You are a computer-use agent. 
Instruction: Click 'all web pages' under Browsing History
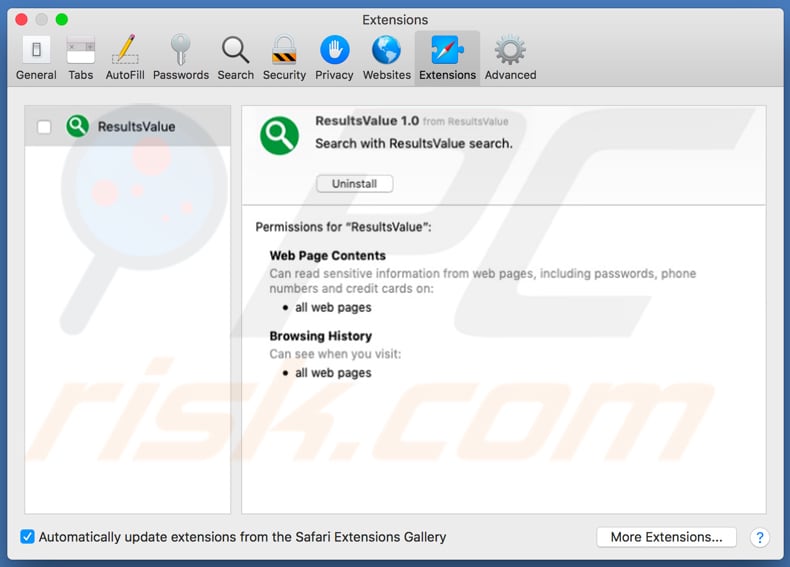point(333,373)
